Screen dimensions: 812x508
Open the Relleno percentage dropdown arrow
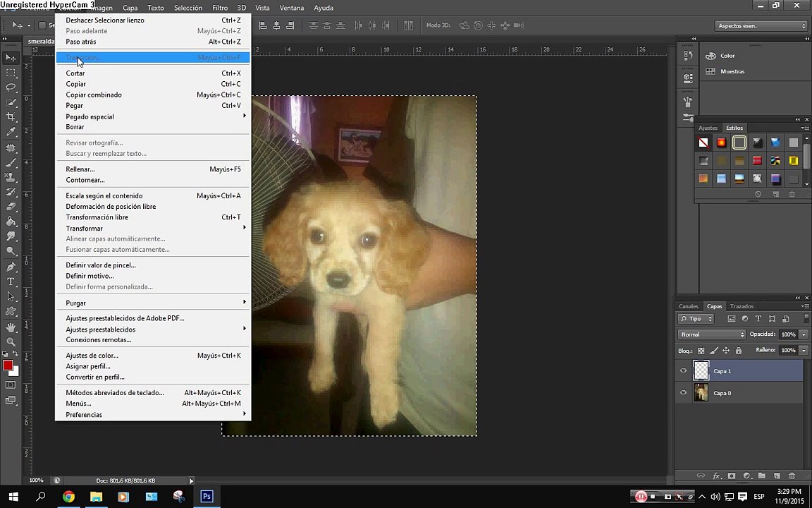[804, 351]
